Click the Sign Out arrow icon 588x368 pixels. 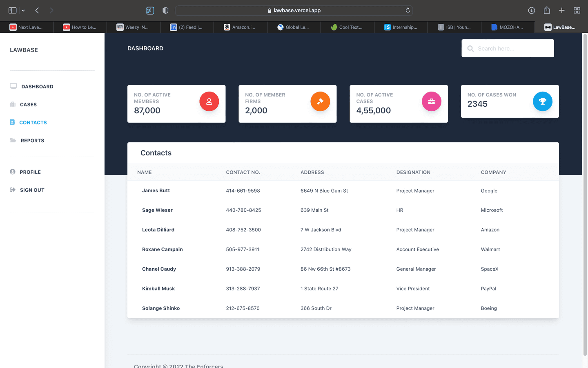13,190
